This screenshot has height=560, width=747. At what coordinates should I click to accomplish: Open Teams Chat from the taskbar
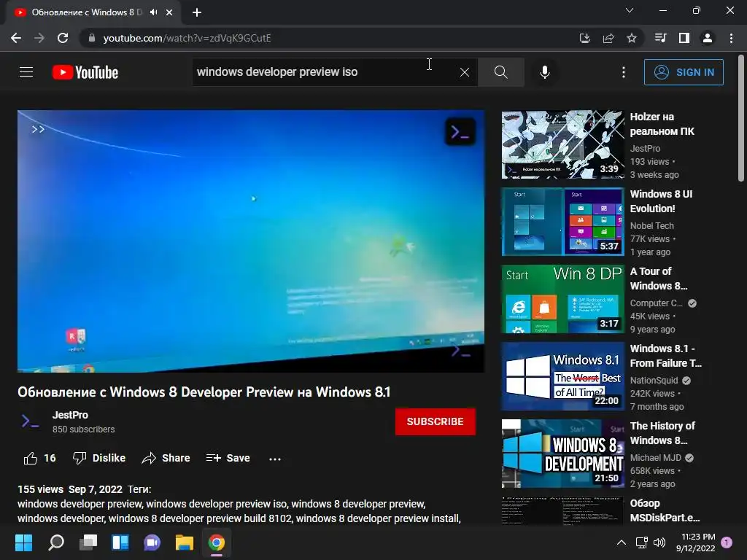coord(152,542)
